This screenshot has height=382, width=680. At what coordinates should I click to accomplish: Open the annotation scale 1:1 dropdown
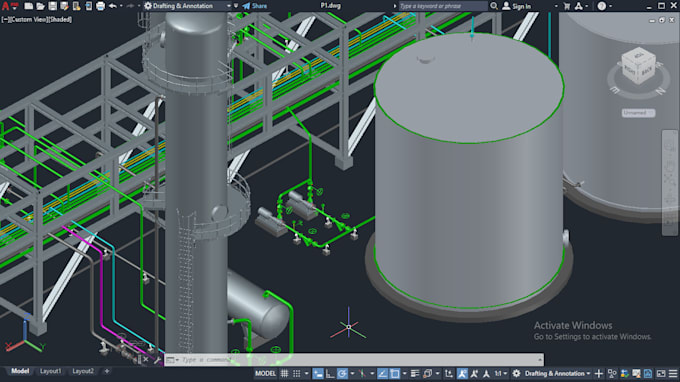(501, 373)
